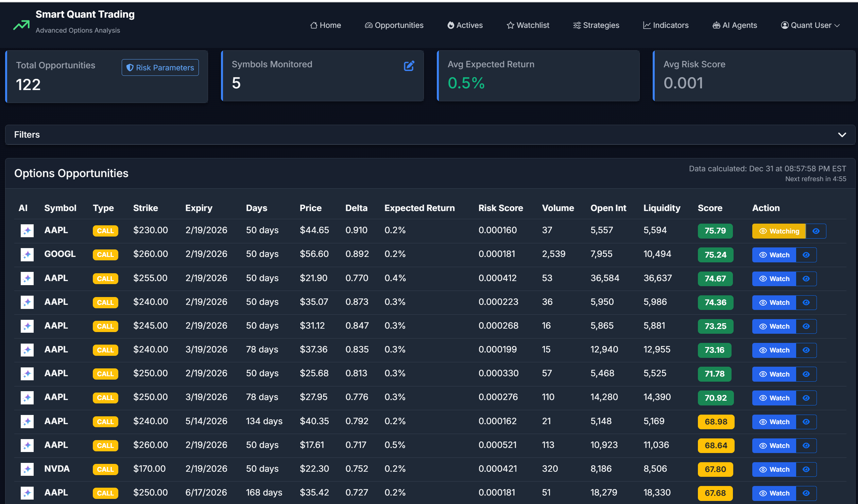
Task: Click the AI sparkle icon on the NVDA row
Action: tap(27, 469)
